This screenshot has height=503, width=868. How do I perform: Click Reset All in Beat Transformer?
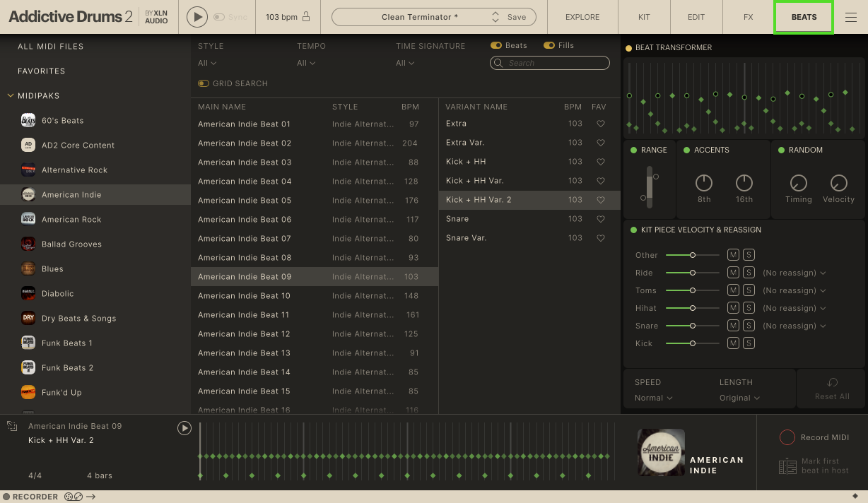(x=832, y=389)
